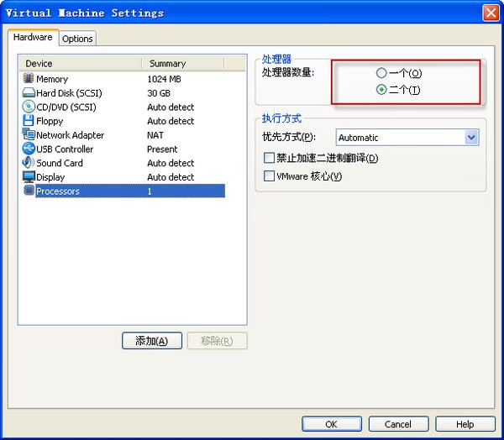Select the CD/DVD (SCSI) device row
Screen dimensions: 504x440
[x=123, y=107]
